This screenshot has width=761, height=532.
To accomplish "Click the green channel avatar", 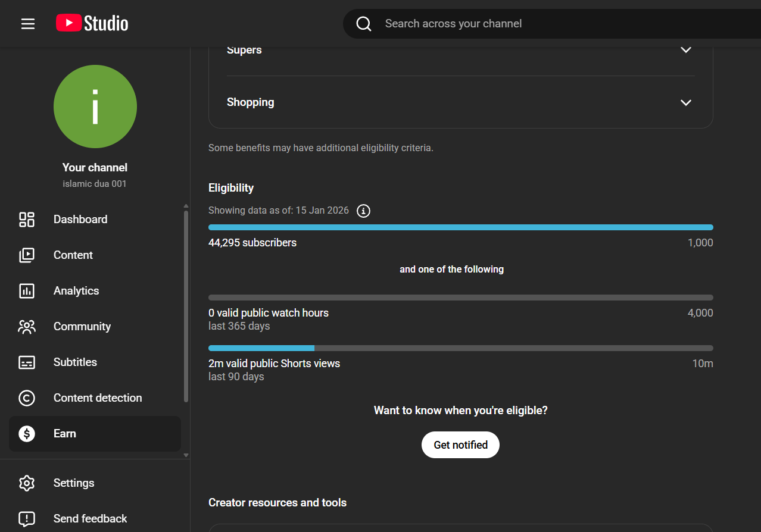I will point(95,107).
